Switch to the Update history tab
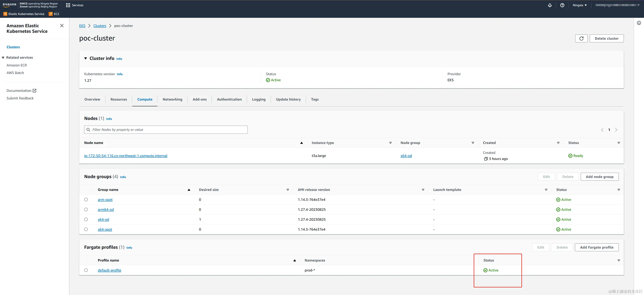This screenshot has width=644, height=295. tap(288, 99)
